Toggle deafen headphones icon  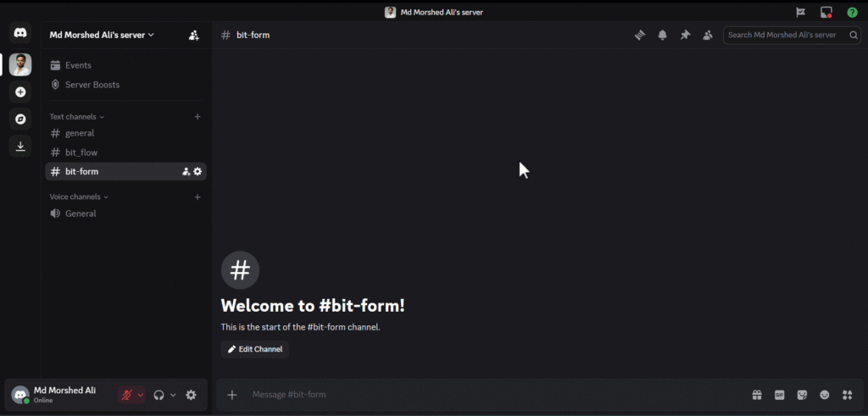point(159,395)
